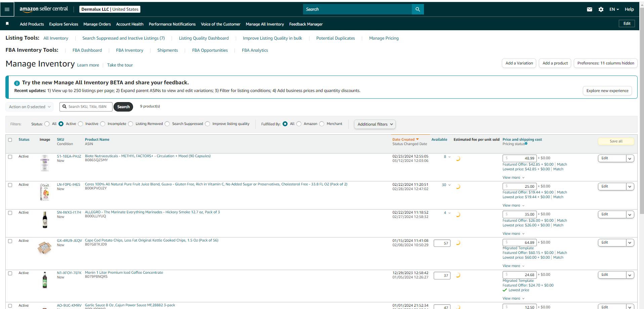
Task: Select the checkbox for SKU SN-IWX3-I17H
Action: (x=10, y=213)
